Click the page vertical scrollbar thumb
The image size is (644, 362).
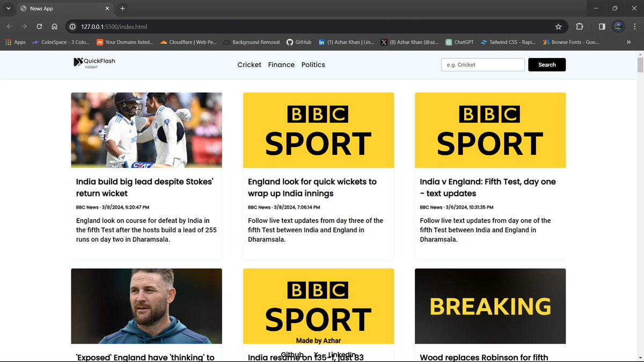(x=640, y=65)
